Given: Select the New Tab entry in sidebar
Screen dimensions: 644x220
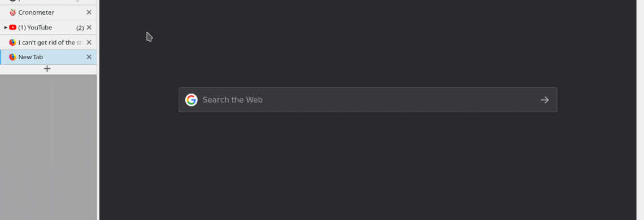Looking at the screenshot, I should tap(49, 57).
